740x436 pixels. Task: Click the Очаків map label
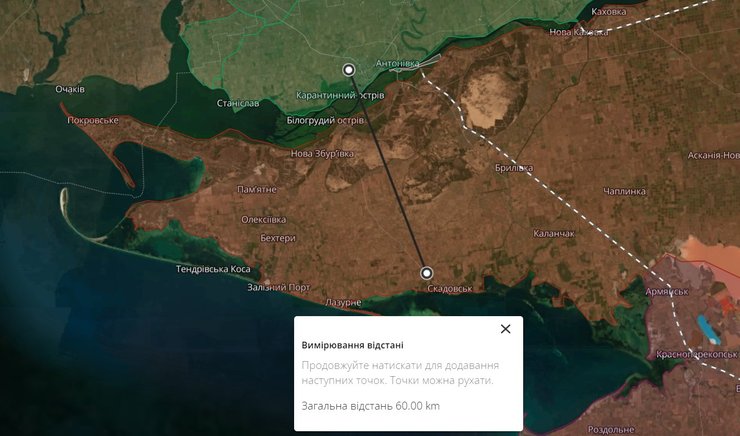tap(70, 89)
